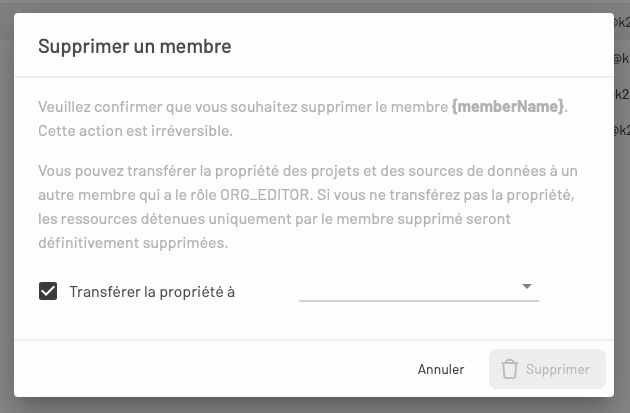Click the "Supprimer un membre" dialog title
The height and width of the screenshot is (413, 630).
pos(134,45)
